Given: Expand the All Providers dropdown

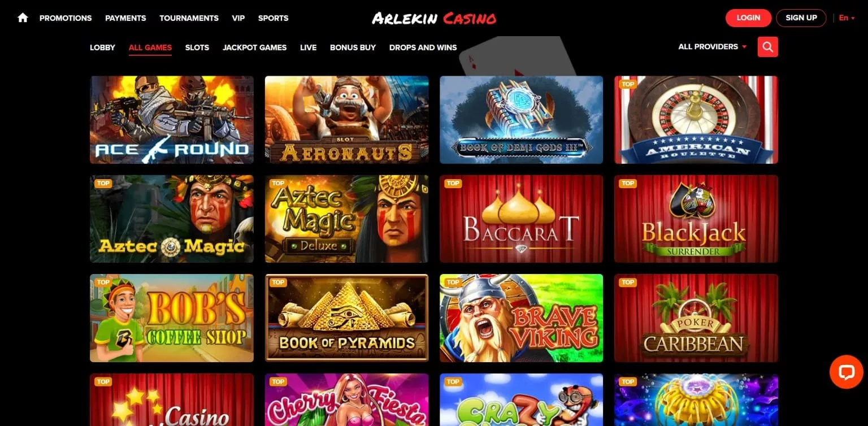Looking at the screenshot, I should click(713, 47).
